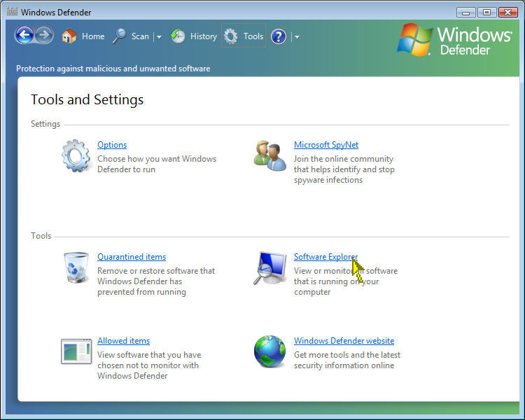This screenshot has width=525, height=420.
Task: Click the blue Back arrow button
Action: tap(24, 35)
